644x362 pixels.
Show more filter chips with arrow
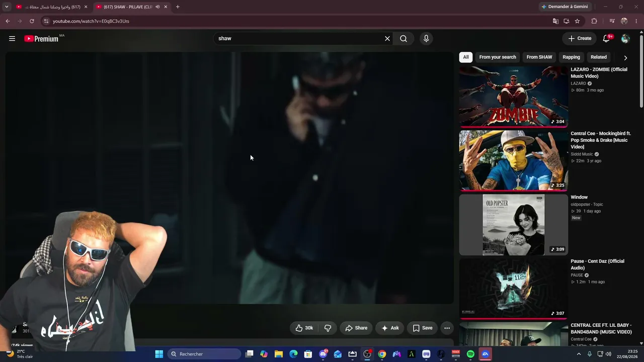tap(625, 57)
